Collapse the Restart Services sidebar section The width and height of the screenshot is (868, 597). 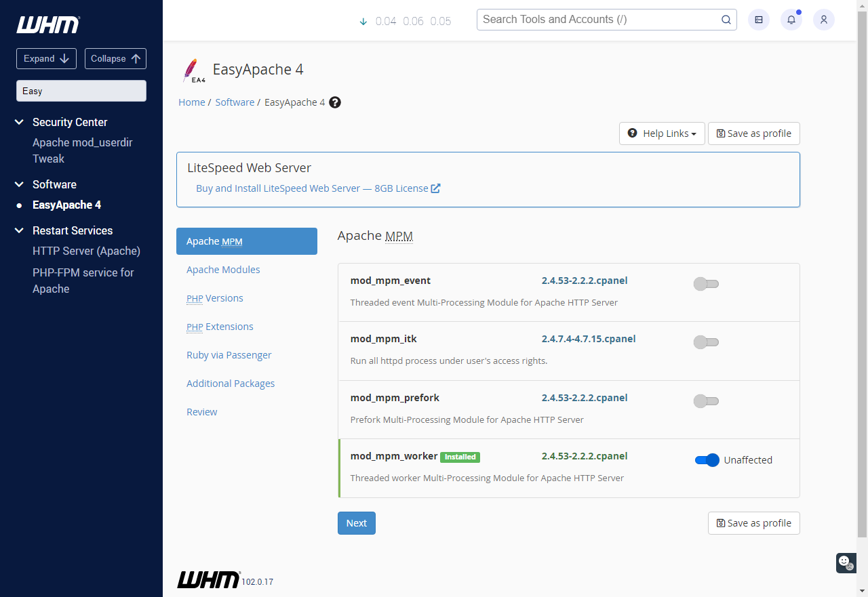coord(18,230)
